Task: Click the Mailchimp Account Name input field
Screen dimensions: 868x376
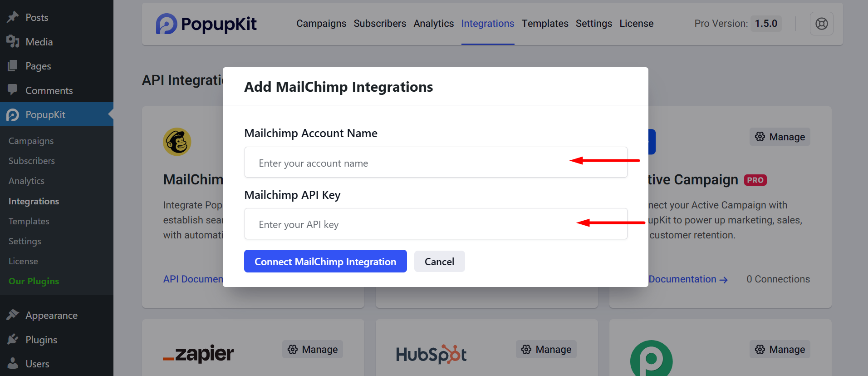Action: (435, 162)
